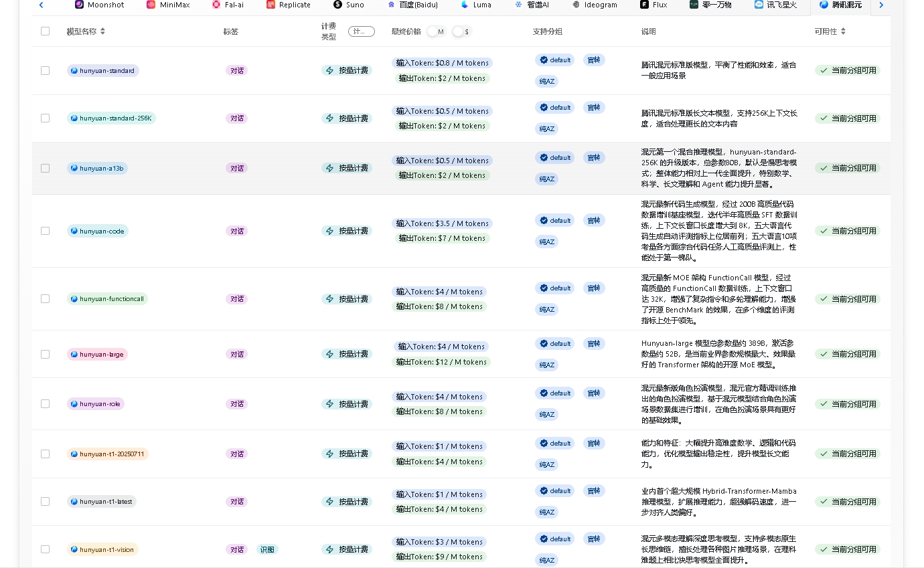Open the 计费类型 filter dropdown
Image resolution: width=924 pixels, height=568 pixels.
pyautogui.click(x=361, y=31)
